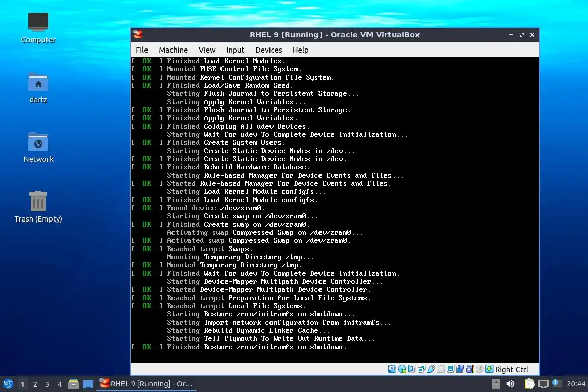
Task: Switch to workspace 3
Action: tap(47, 384)
